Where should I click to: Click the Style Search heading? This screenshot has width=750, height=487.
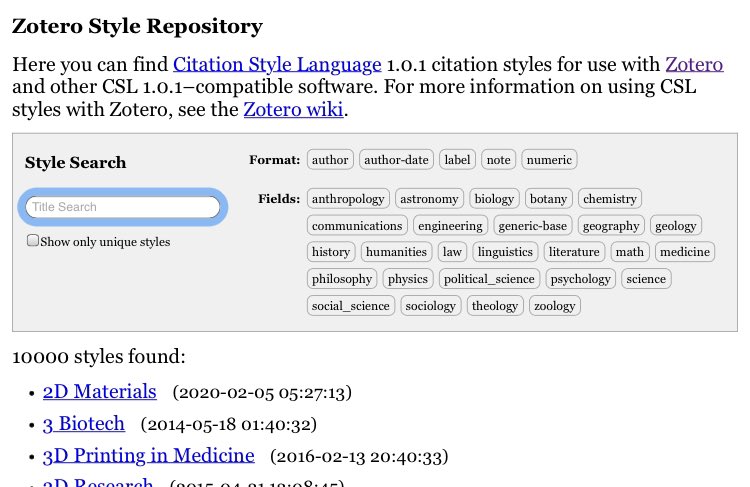tap(76, 162)
